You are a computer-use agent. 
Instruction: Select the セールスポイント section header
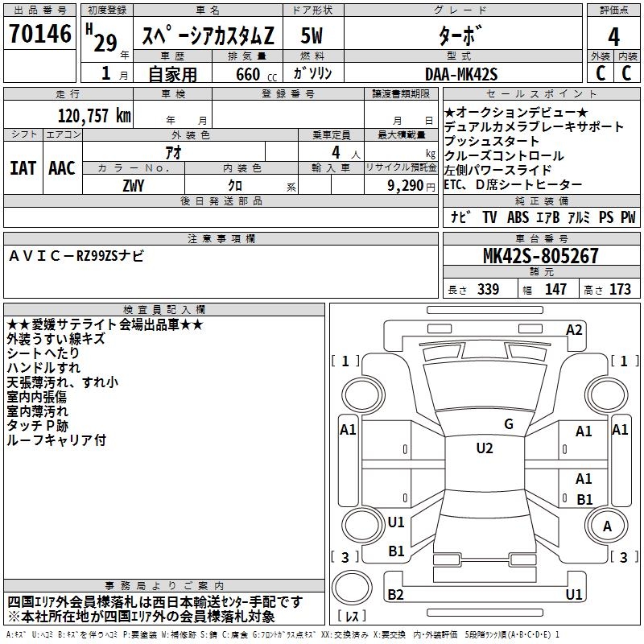[x=541, y=94]
